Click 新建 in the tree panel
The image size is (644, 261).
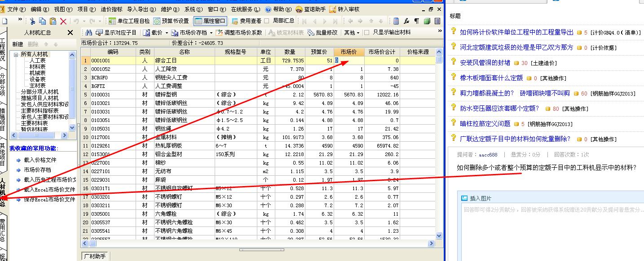point(18,44)
